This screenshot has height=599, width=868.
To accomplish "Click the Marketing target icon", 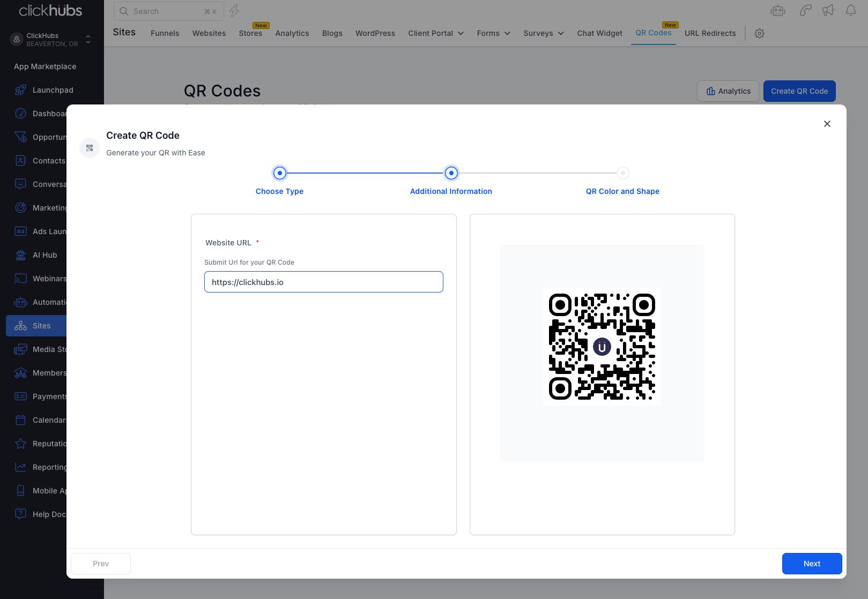I will [20, 208].
